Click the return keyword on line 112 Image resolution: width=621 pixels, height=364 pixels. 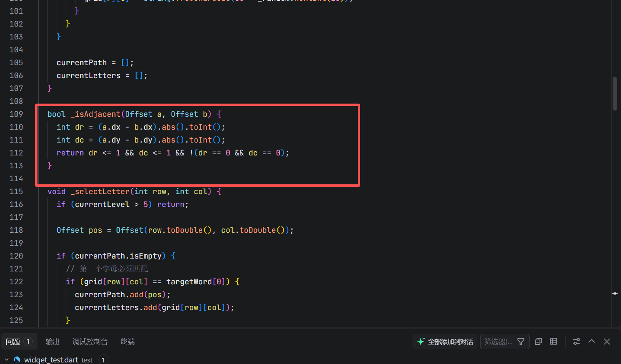point(70,153)
